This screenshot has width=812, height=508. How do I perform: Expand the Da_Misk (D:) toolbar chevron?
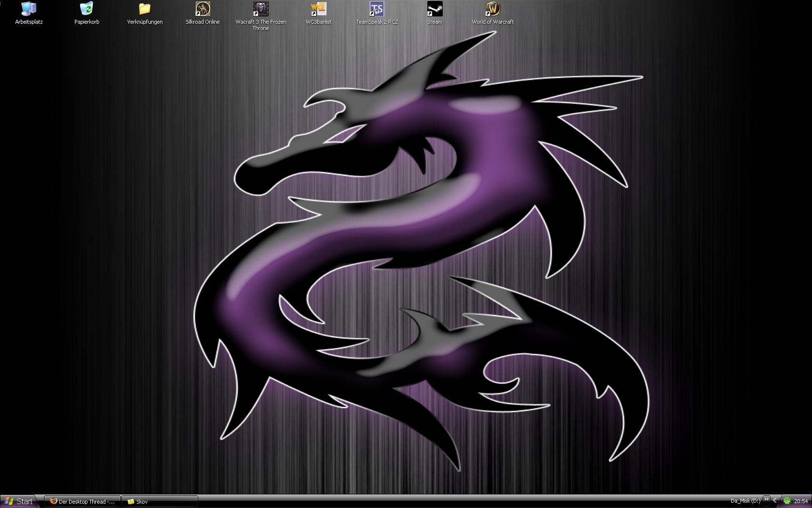767,500
